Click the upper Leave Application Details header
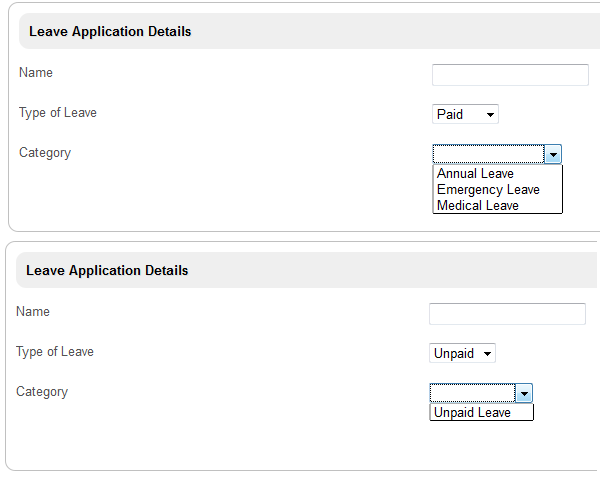 coord(110,31)
